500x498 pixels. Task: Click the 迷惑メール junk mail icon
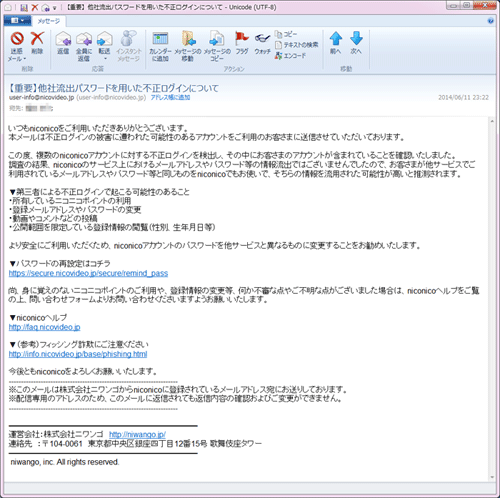pyautogui.click(x=16, y=39)
